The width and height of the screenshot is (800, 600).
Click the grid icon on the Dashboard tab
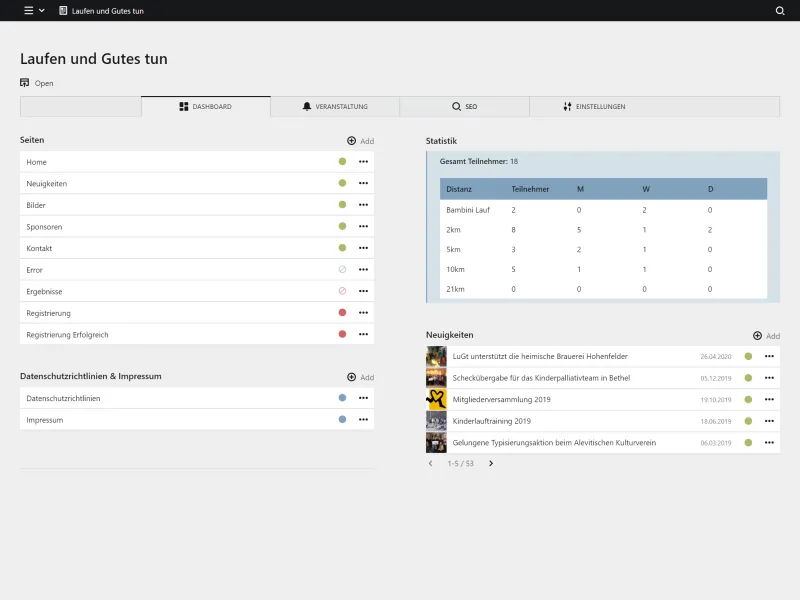click(x=184, y=106)
